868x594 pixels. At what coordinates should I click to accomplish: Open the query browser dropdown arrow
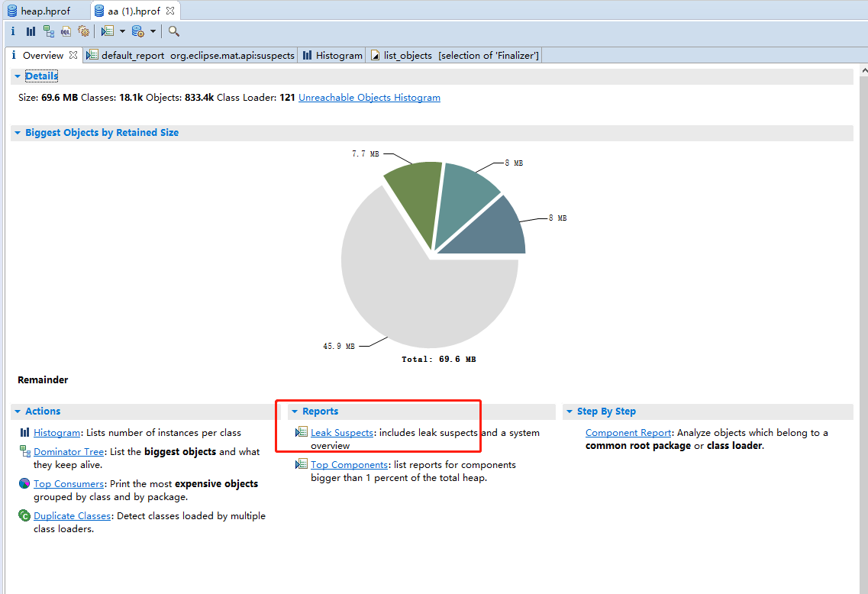click(153, 31)
